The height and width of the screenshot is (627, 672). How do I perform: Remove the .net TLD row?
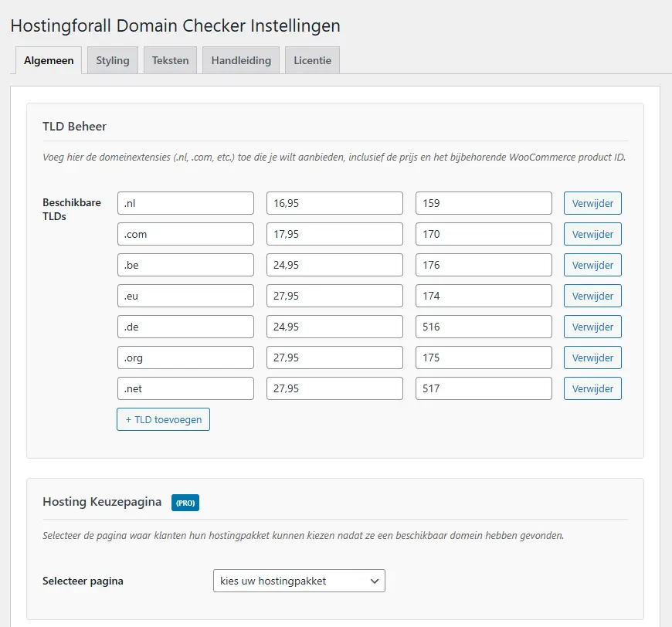coord(592,388)
